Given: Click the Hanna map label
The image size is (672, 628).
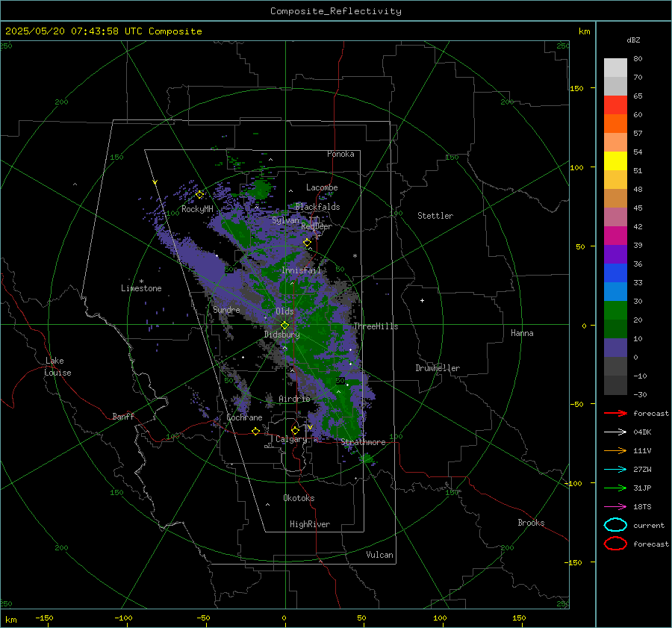Looking at the screenshot, I should pos(522,333).
